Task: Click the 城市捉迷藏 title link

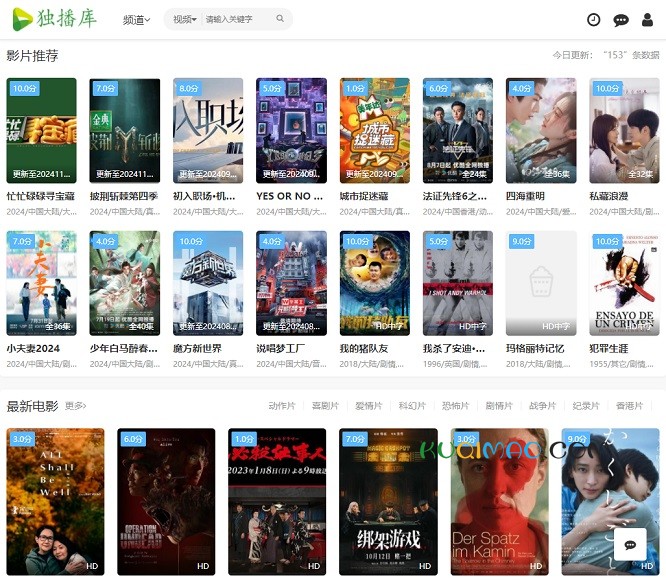Action: pyautogui.click(x=364, y=196)
